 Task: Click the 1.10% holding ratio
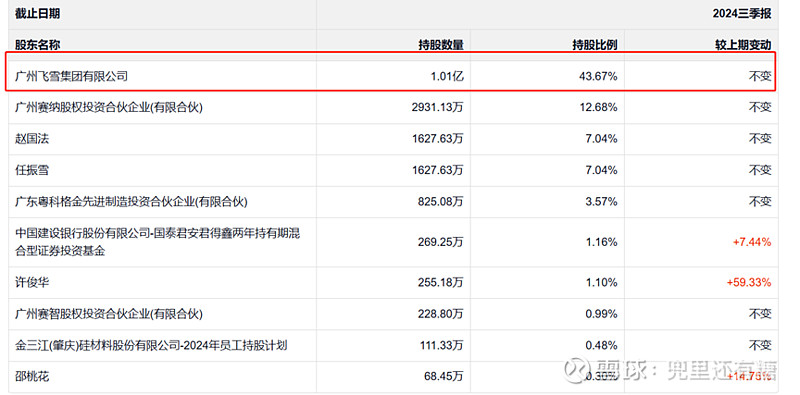(x=603, y=282)
